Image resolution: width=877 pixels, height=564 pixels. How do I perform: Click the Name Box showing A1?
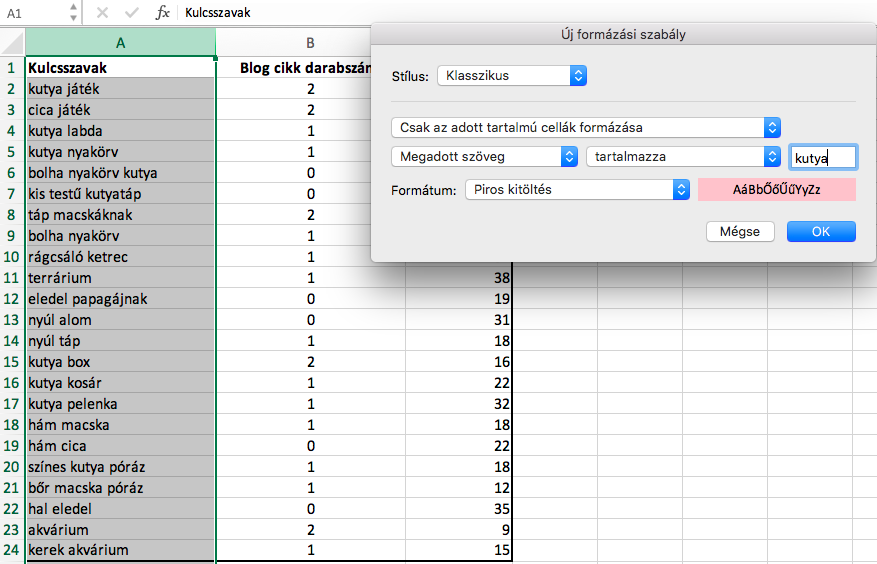[35, 12]
